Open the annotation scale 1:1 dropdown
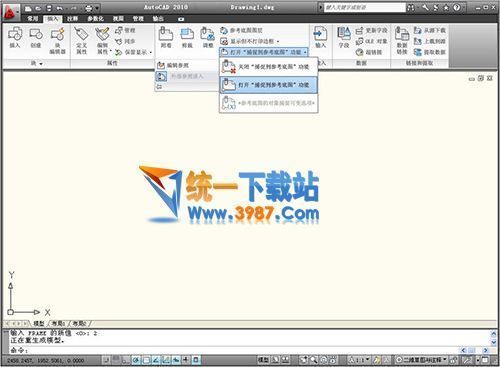 pos(359,360)
